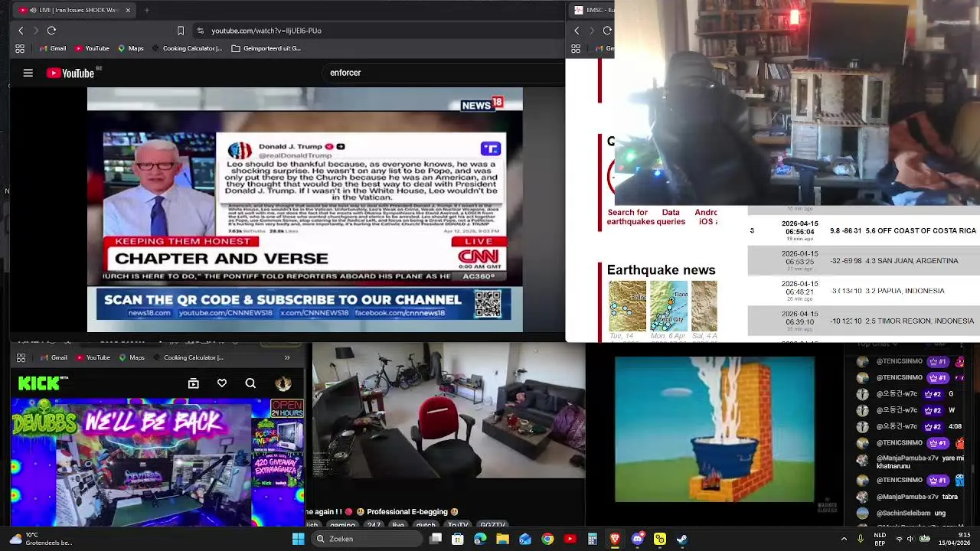The width and height of the screenshot is (980, 551).
Task: Select SAN JUAN, ARGENTINA earthquake row
Action: tap(864, 261)
